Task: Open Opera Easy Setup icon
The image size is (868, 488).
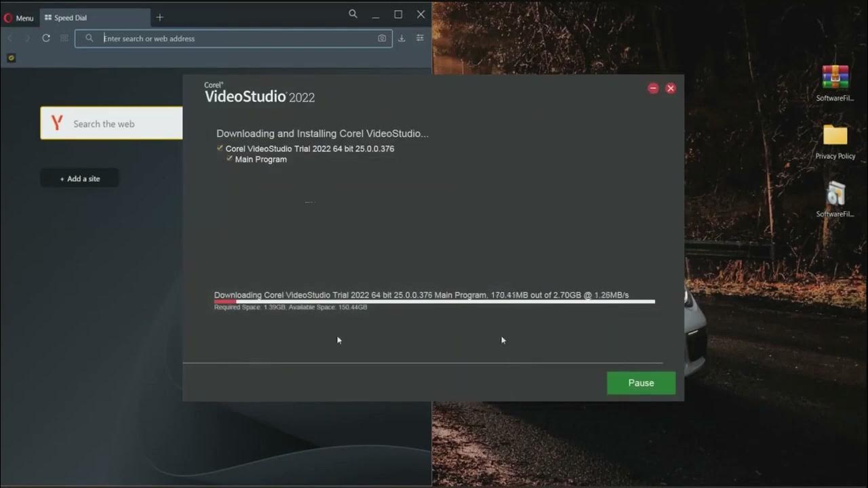Action: [420, 39]
